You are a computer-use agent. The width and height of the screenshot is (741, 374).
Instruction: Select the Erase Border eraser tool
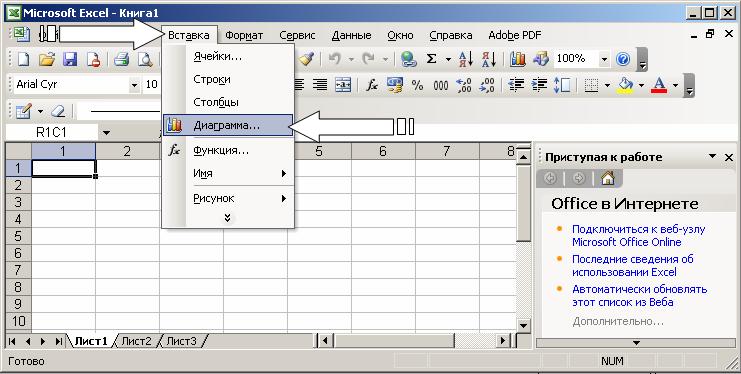tap(58, 112)
